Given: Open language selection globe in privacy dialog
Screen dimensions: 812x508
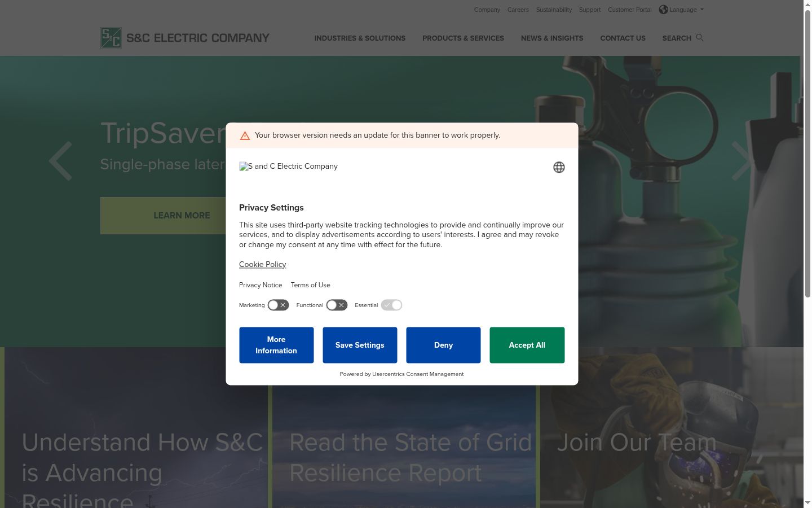Looking at the screenshot, I should click(x=559, y=167).
